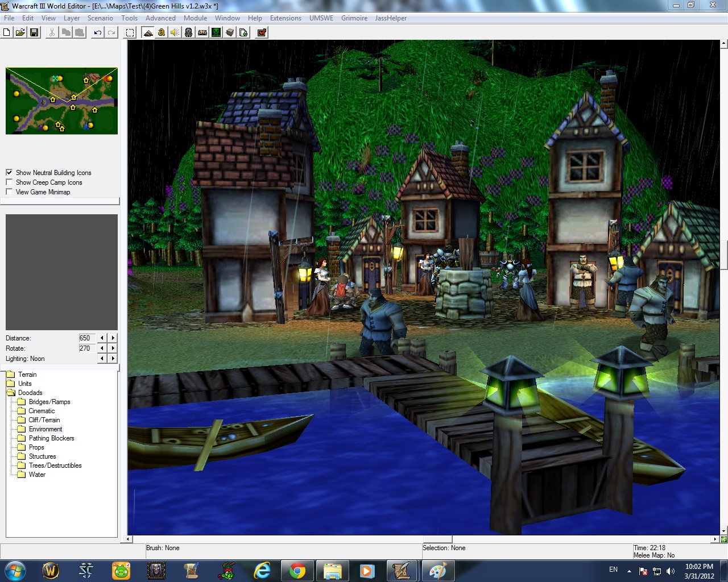Open the Import Manager icon
Screen dimensions: 728x582
243,32
